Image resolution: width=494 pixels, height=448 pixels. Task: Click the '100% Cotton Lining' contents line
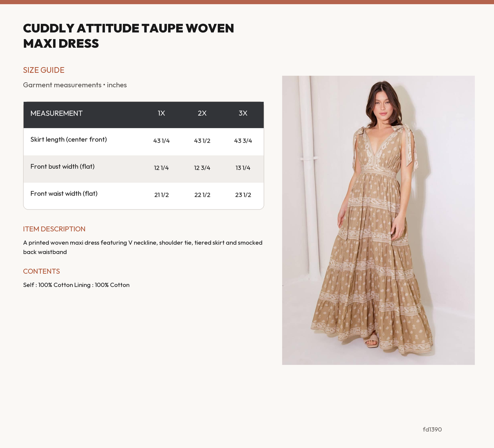pos(76,285)
